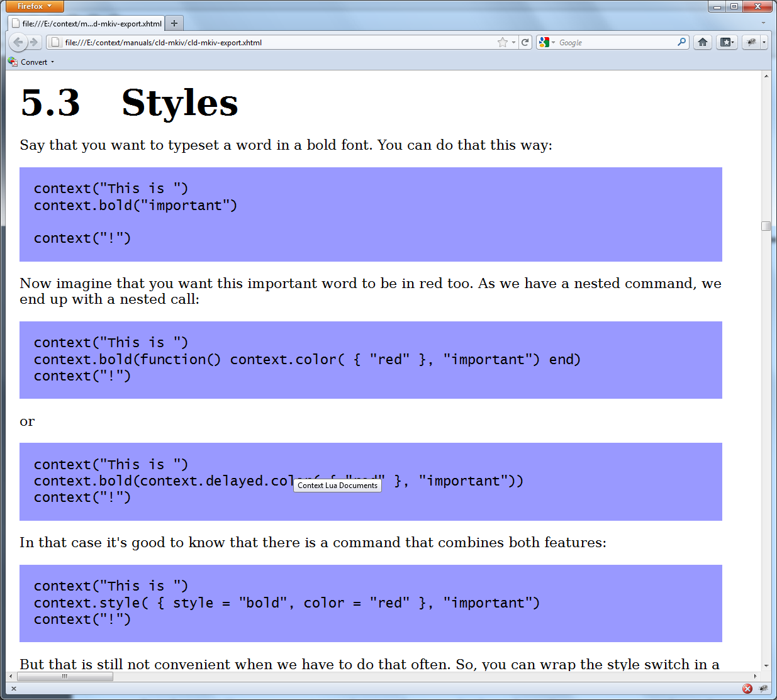Click the vertical scrollbar thumb
777x700 pixels.
[766, 226]
